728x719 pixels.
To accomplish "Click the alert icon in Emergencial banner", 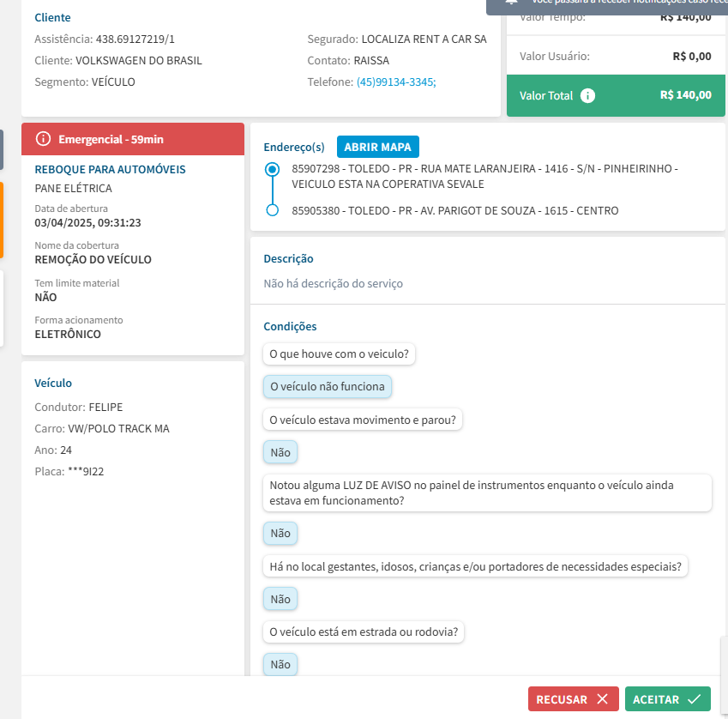I will (x=43, y=139).
